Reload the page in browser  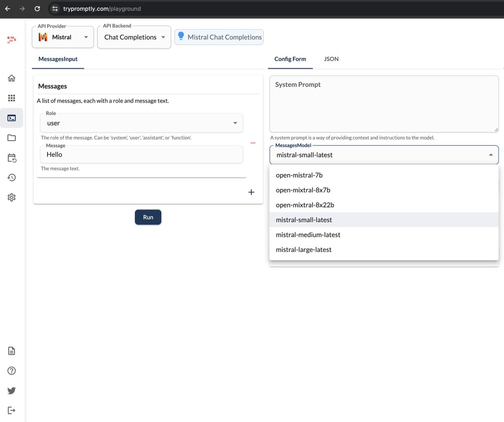click(37, 8)
